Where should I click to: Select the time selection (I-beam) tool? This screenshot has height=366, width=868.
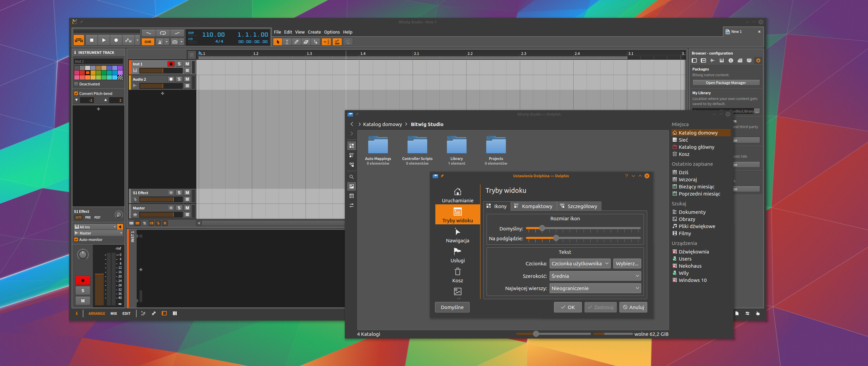pyautogui.click(x=287, y=42)
